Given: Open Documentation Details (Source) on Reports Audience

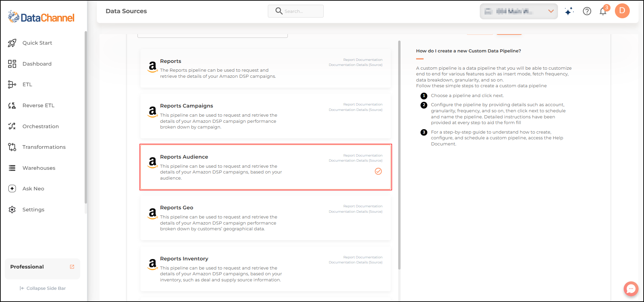Looking at the screenshot, I should [x=356, y=161].
